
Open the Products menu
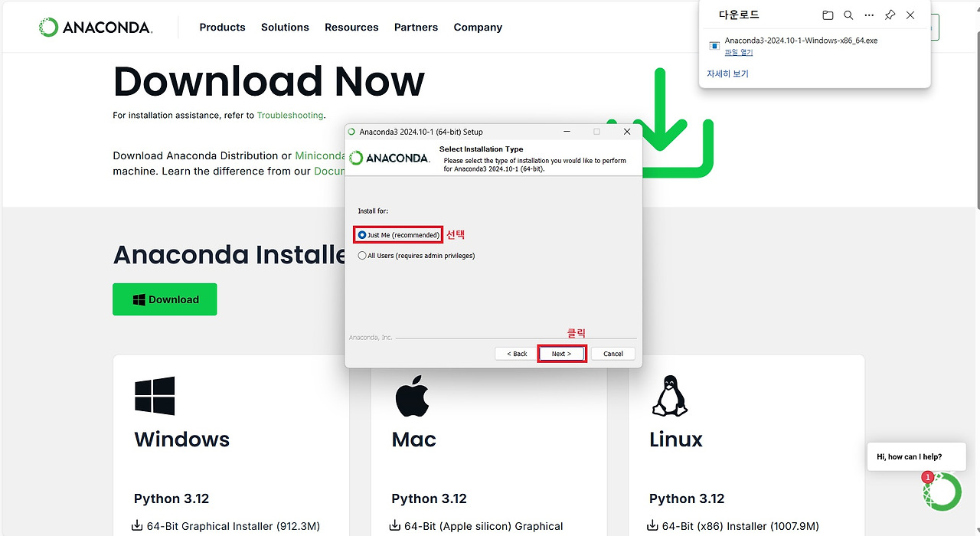222,28
